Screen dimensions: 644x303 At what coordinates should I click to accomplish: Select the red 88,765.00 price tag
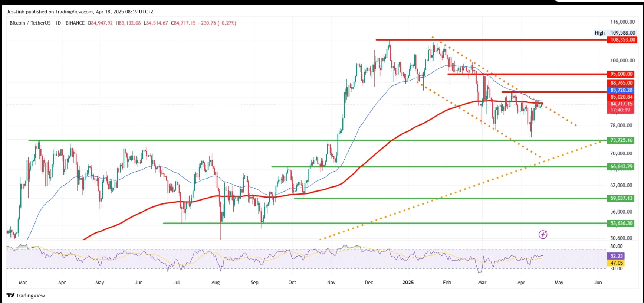621,83
